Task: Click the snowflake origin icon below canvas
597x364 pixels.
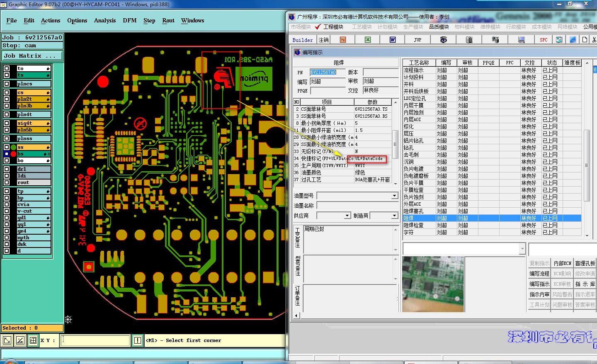Action: point(68,319)
